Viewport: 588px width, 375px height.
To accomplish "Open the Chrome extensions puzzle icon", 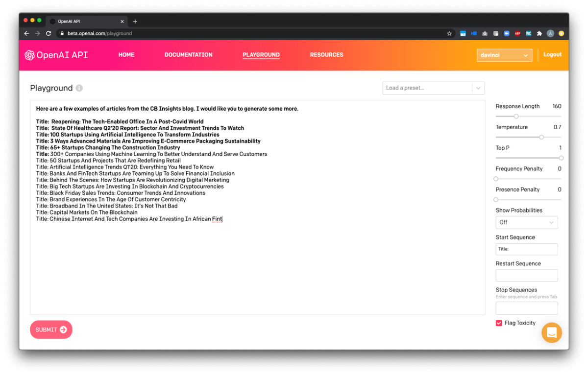I will coord(539,34).
